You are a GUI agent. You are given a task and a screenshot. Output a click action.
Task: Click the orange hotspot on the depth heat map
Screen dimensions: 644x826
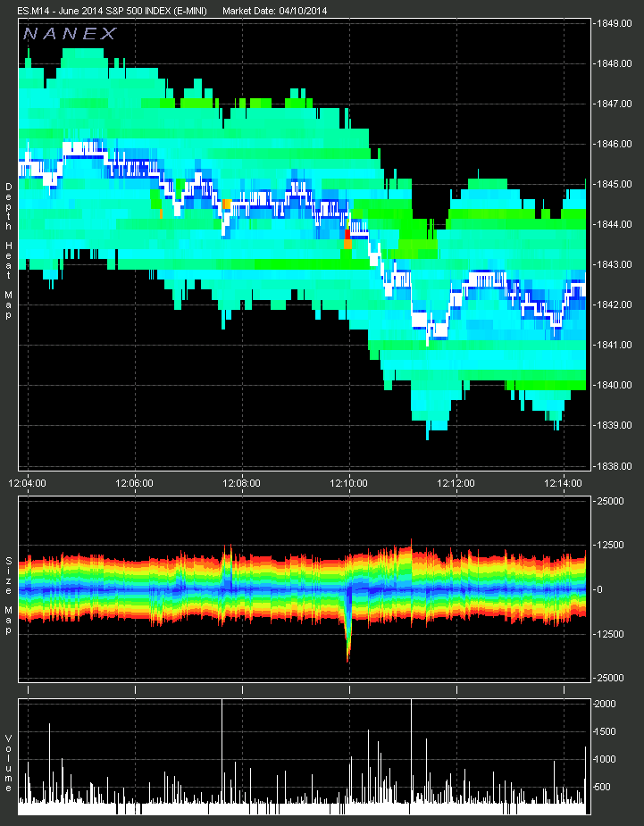(227, 204)
